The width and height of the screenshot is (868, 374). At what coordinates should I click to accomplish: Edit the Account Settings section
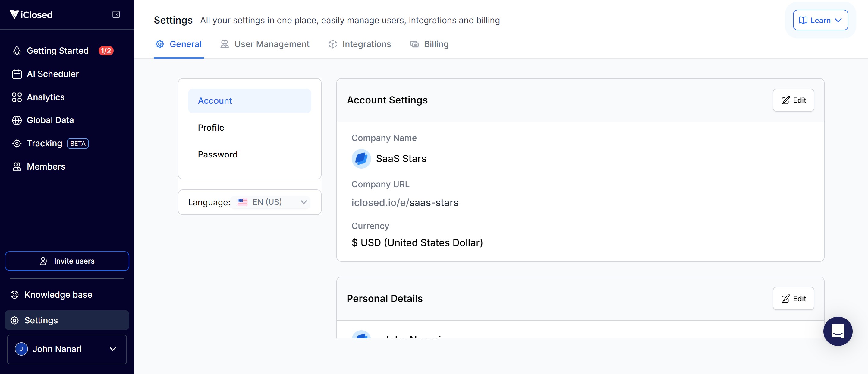click(793, 100)
